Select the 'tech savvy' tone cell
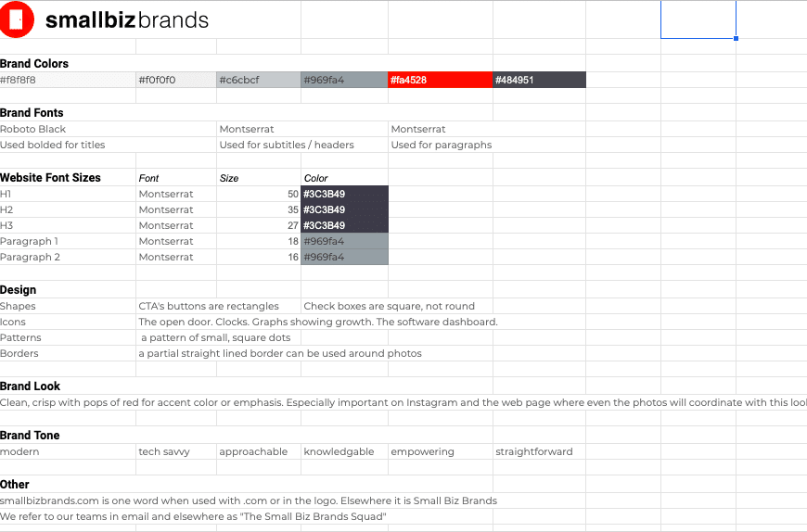Screen dimensions: 807x532 coord(176,451)
